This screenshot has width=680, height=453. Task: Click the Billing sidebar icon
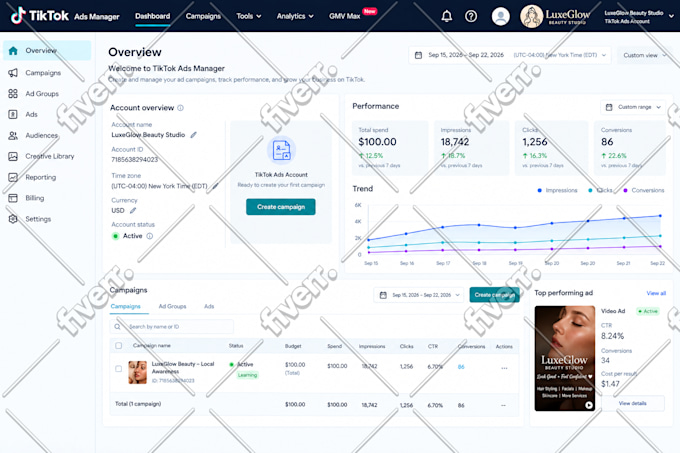13,198
